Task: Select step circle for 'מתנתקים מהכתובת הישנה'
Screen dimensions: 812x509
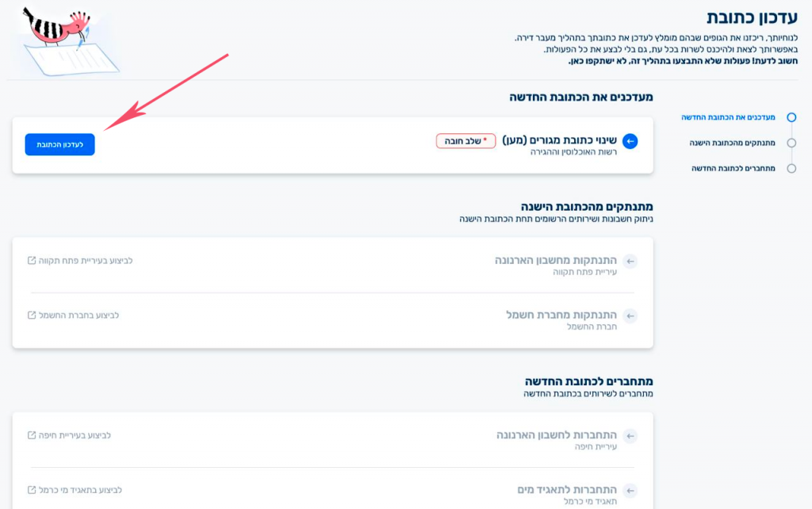Action: 791,143
